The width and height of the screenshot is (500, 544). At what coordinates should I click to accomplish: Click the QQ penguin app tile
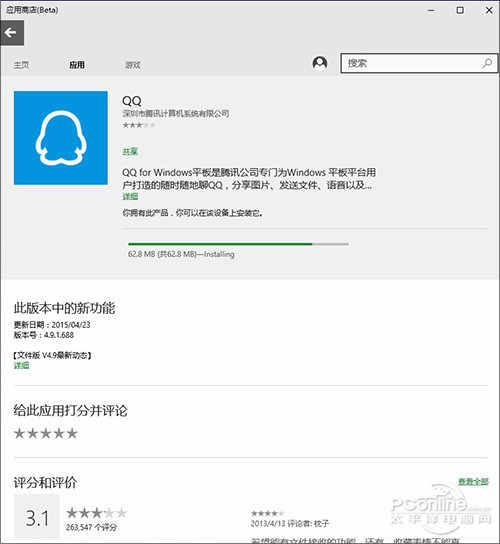(x=61, y=138)
